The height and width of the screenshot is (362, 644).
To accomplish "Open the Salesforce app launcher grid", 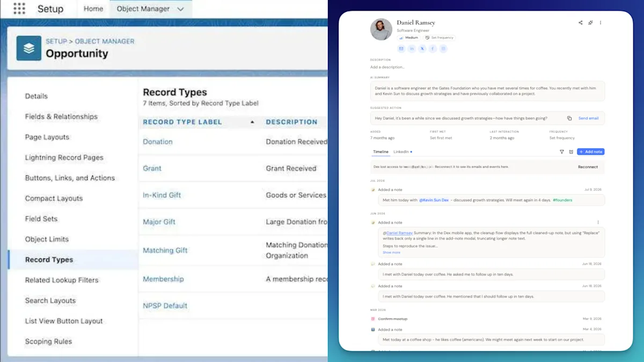I will (19, 9).
